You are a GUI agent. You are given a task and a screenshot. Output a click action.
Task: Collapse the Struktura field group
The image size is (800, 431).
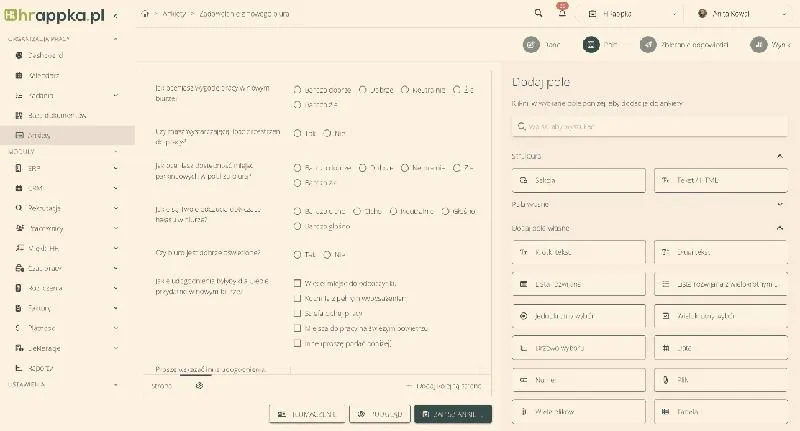[780, 156]
